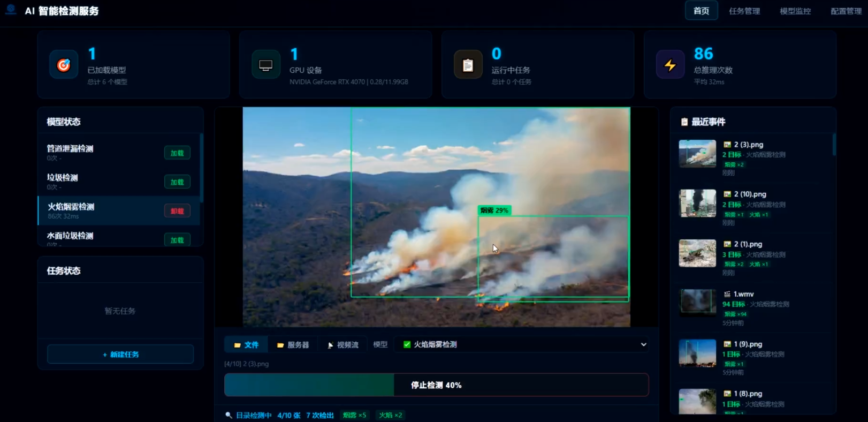Unload the 火焰烟雾检测 model
This screenshot has height=422, width=868.
pos(177,211)
